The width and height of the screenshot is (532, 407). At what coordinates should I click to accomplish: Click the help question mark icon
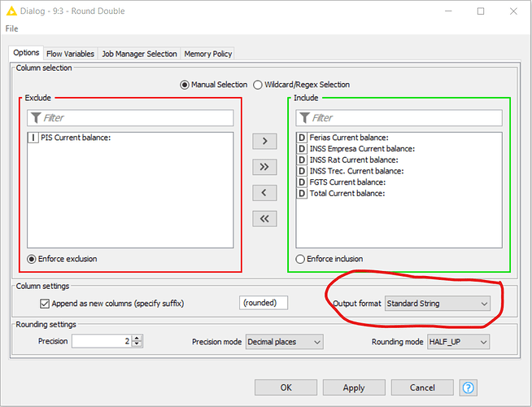click(469, 387)
